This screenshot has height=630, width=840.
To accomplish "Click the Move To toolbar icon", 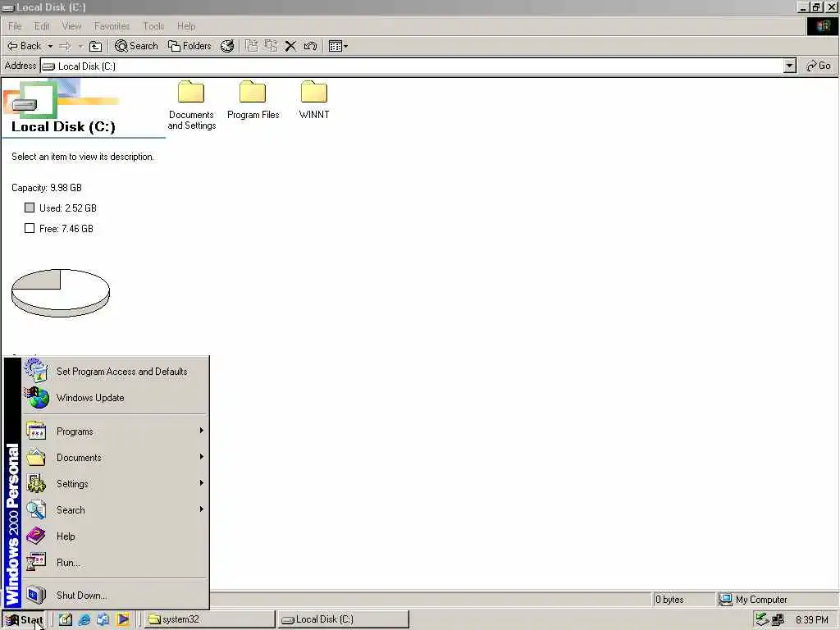I will pyautogui.click(x=251, y=46).
